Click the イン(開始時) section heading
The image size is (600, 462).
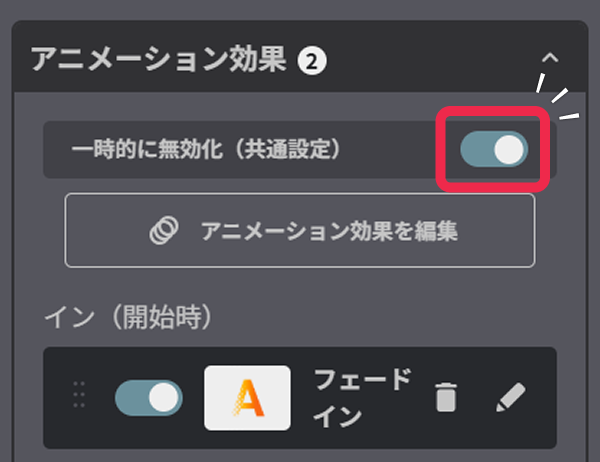[x=128, y=317]
